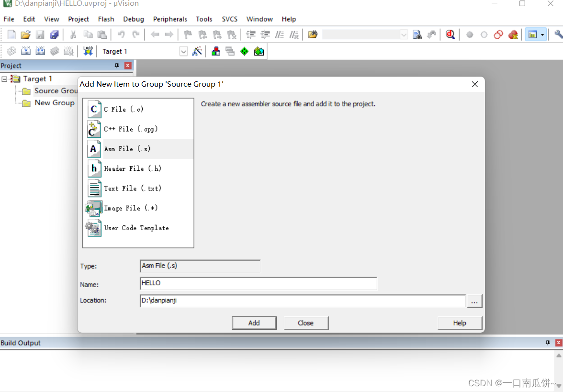Viewport: 563px width, 392px height.
Task: Click the New file toolbar icon
Action: pyautogui.click(x=11, y=34)
